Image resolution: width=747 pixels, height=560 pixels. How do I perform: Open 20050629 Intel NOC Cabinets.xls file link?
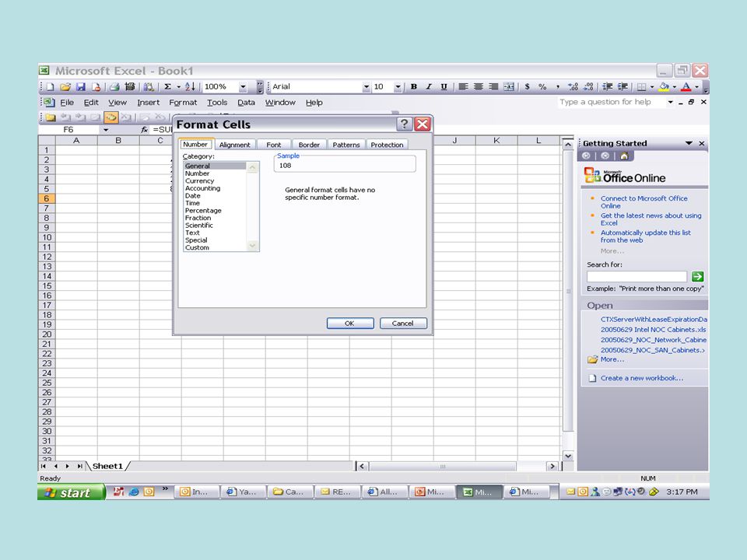coord(653,330)
